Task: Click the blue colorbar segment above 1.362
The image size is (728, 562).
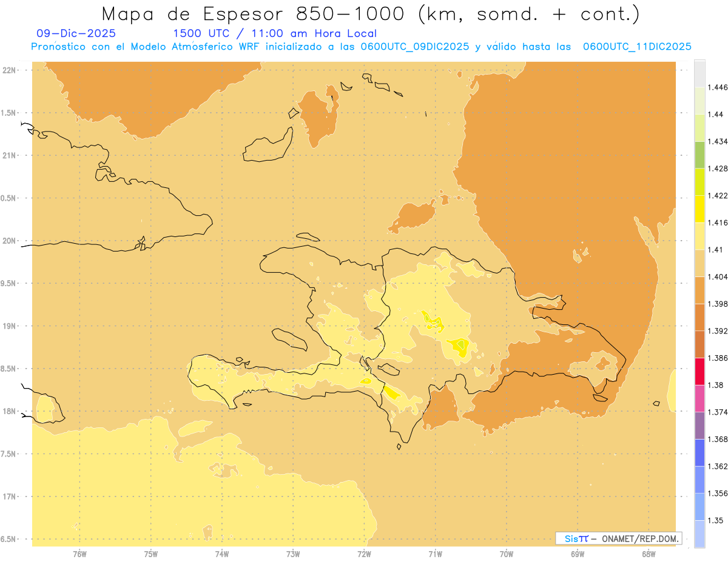Action: pos(700,452)
